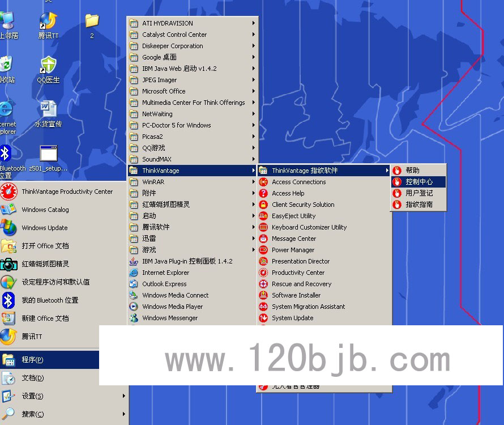This screenshot has width=504, height=425.
Task: Expand the Multimedia Center For Think Offerings arrow
Action: point(253,103)
